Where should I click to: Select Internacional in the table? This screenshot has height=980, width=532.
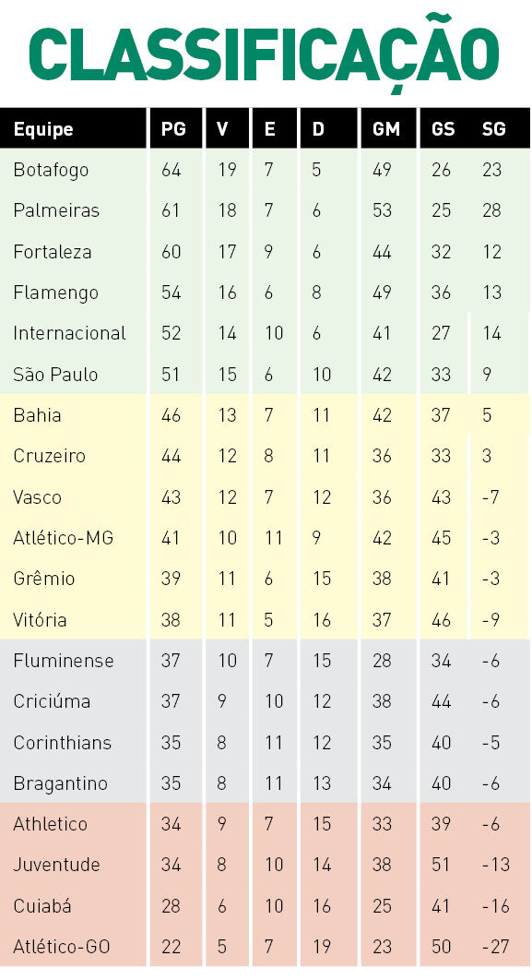tap(69, 333)
